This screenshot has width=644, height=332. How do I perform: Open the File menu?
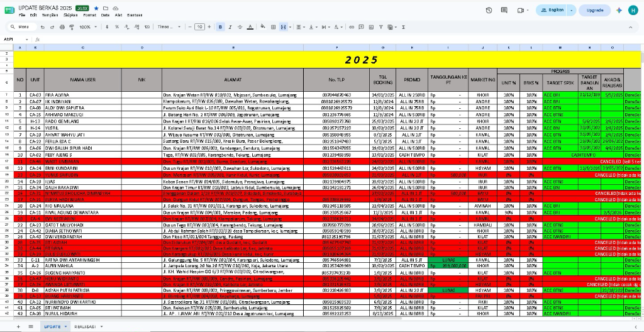click(22, 15)
